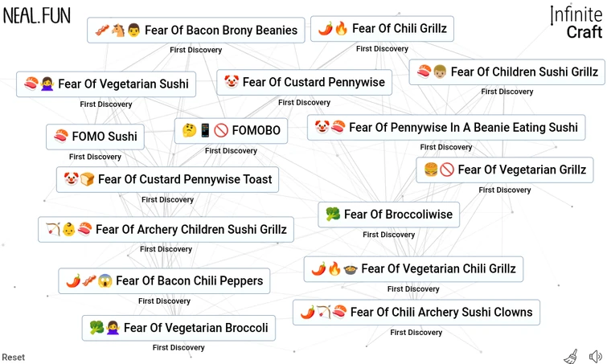Select the Fear Of Vegetarian Grillz element
Screen dimensions: 607x364
click(x=504, y=170)
